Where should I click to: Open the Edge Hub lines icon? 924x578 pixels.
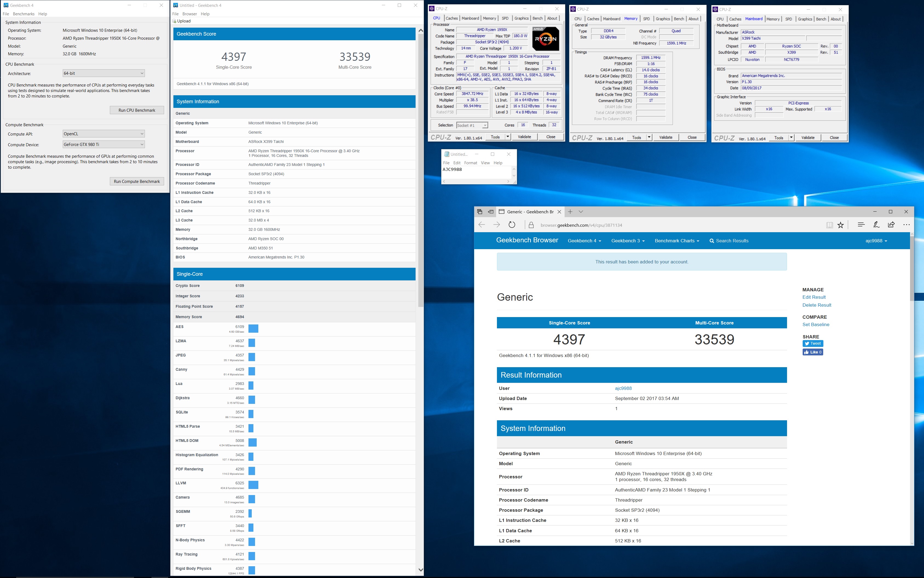[x=861, y=225]
